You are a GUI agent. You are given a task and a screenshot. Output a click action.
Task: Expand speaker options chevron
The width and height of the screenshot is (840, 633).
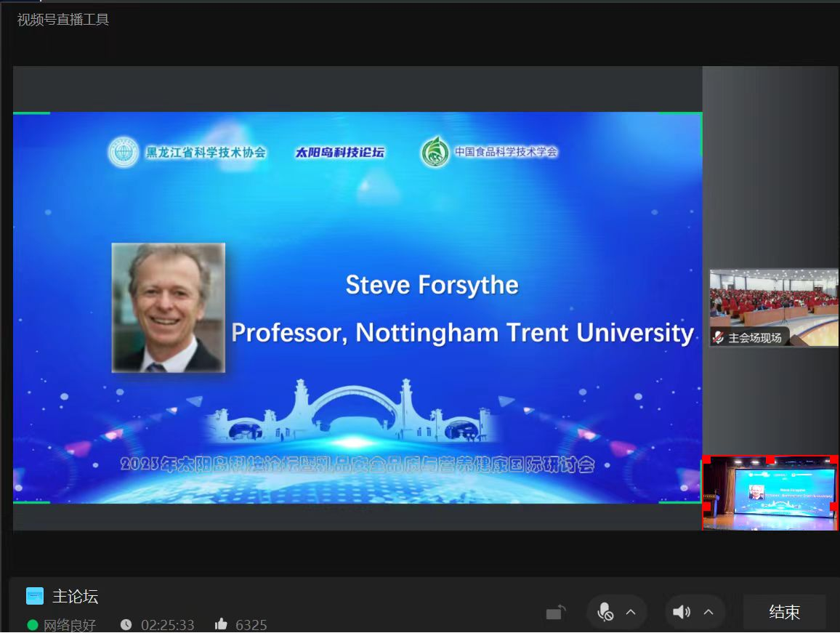pos(708,612)
